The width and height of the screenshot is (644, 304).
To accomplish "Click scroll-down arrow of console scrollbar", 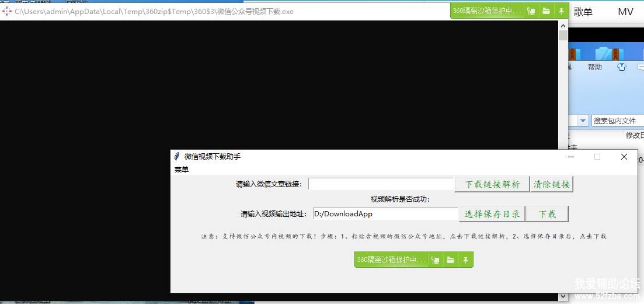I will coord(563,296).
